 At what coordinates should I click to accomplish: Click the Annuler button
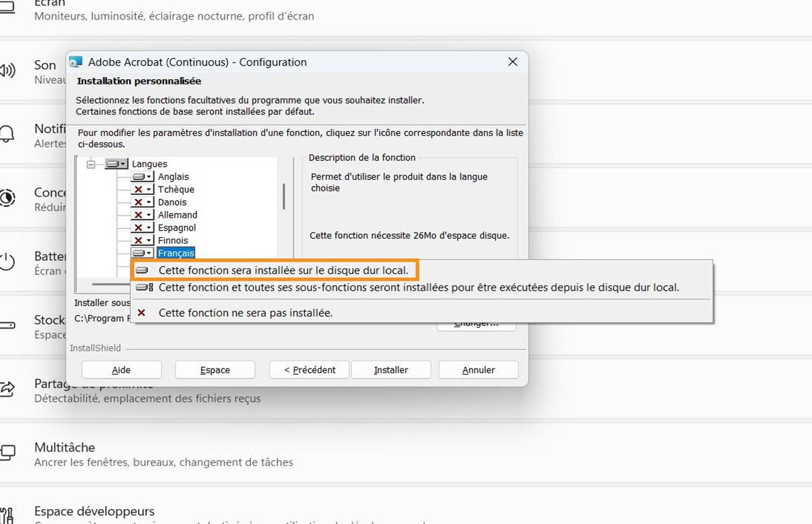click(478, 370)
